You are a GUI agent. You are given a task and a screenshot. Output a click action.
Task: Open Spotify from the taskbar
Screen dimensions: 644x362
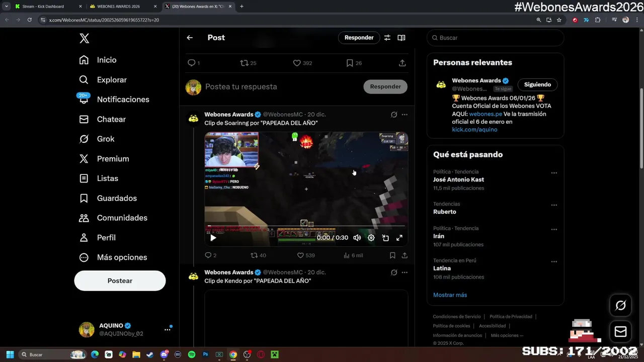click(192, 354)
